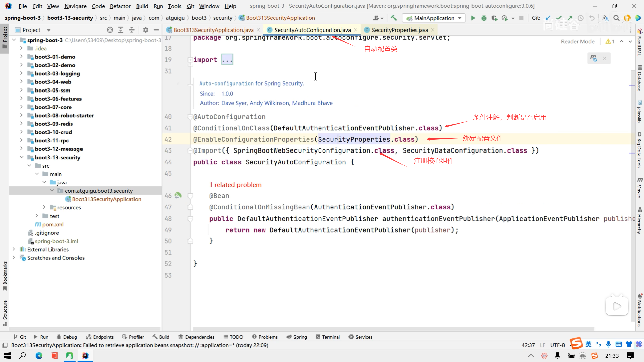The width and height of the screenshot is (644, 362).
Task: Click the Debug bug icon in toolbar
Action: (x=484, y=18)
